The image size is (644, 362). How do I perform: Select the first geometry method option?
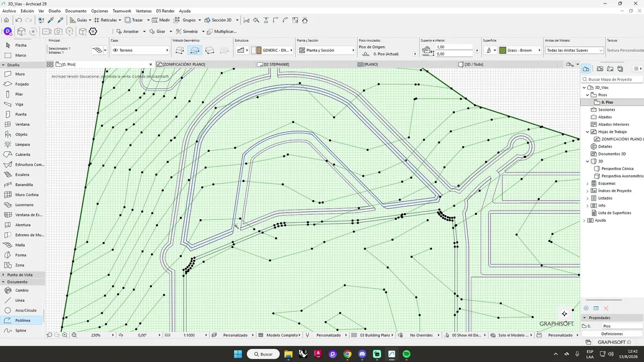click(x=180, y=50)
